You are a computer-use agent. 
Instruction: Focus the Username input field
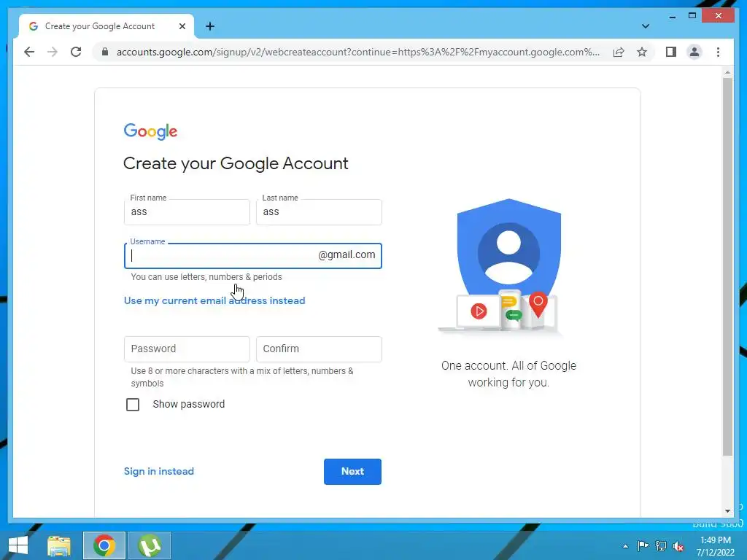click(x=252, y=256)
